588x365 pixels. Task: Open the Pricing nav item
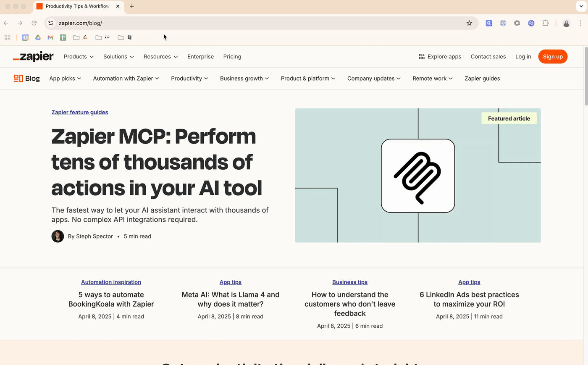click(232, 57)
